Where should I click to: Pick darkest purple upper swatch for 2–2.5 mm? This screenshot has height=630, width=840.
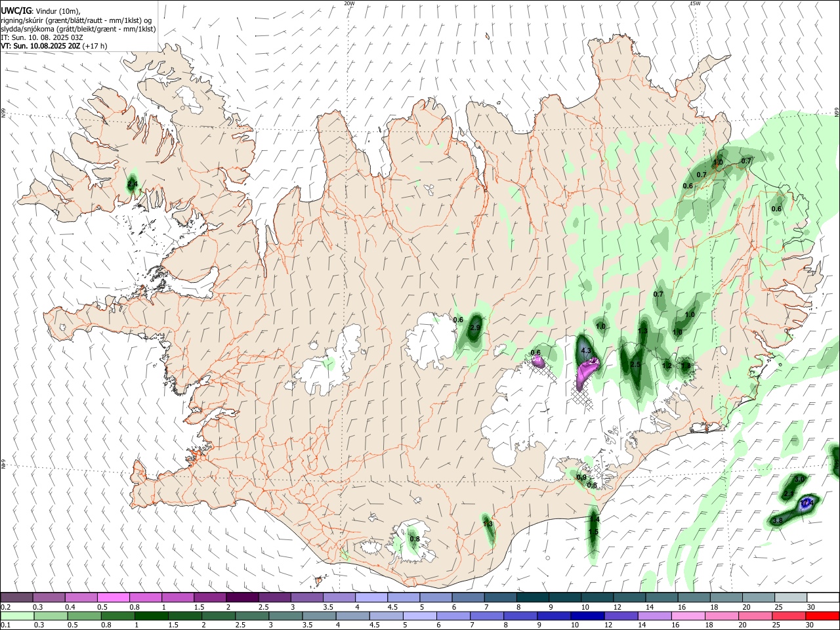242,597
